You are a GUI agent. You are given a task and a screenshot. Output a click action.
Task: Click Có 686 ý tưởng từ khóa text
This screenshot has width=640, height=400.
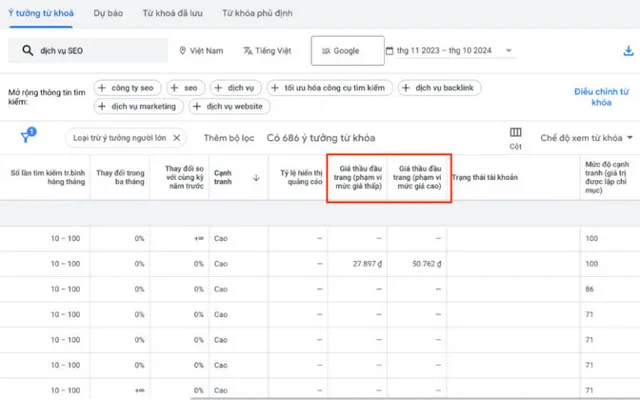tap(321, 138)
